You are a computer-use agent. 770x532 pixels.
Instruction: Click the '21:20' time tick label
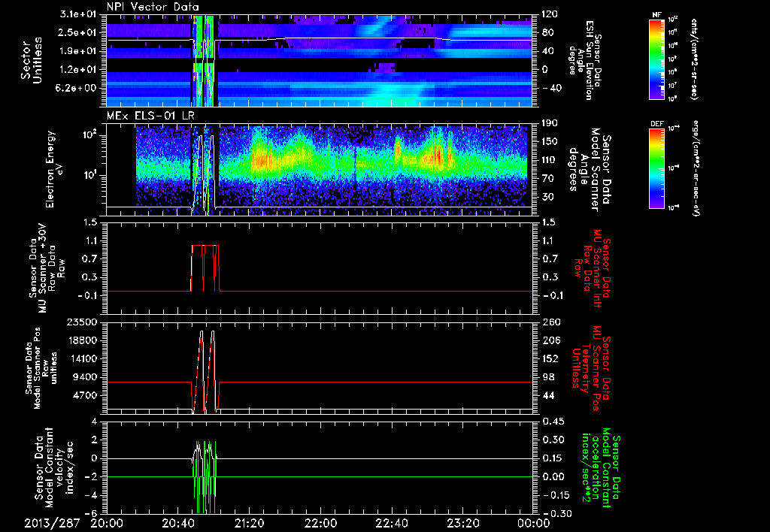[249, 524]
